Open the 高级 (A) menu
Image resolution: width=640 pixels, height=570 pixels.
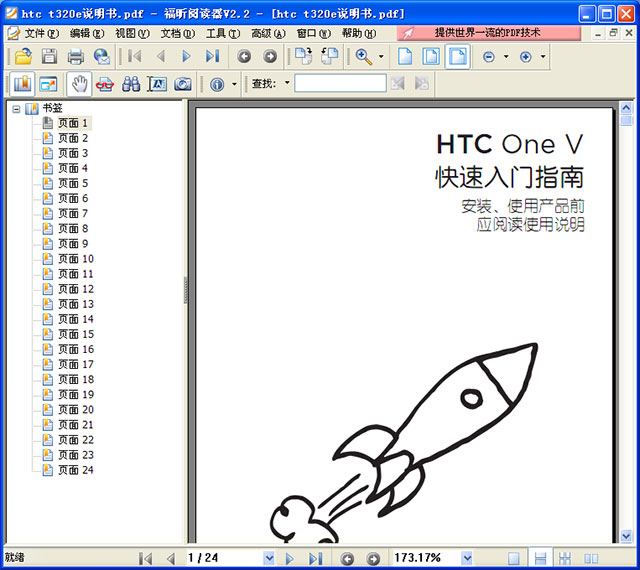[268, 33]
